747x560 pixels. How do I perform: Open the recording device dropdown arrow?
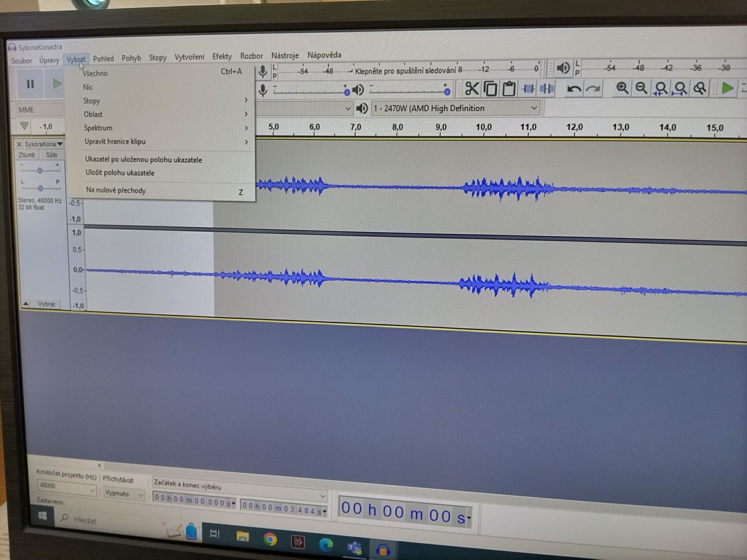[348, 108]
